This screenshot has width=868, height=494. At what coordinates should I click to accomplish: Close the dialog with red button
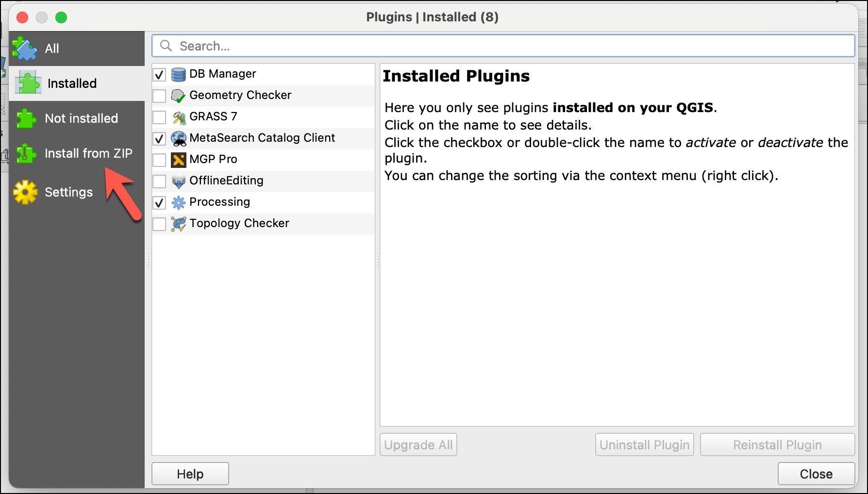pos(22,17)
